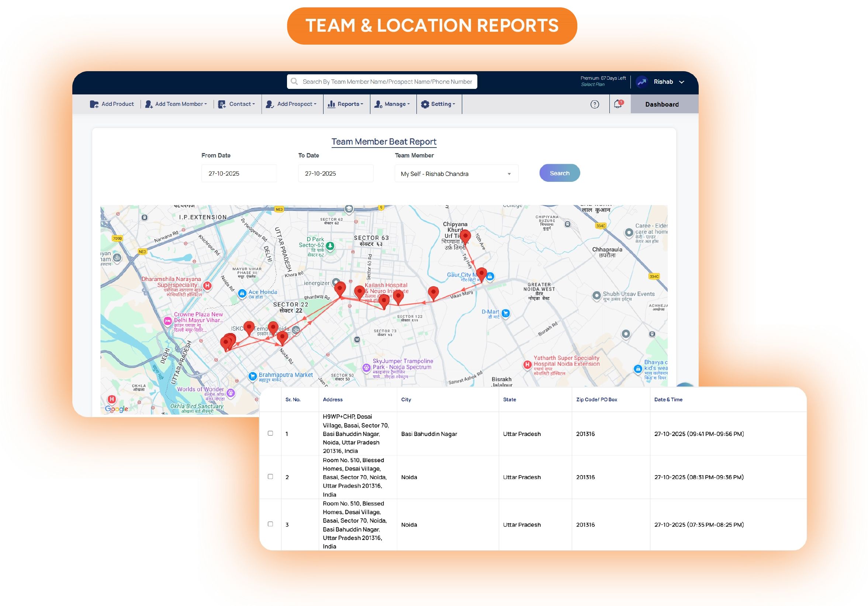This screenshot has height=606, width=868.
Task: Check the row 1 checkbox
Action: coord(270,433)
